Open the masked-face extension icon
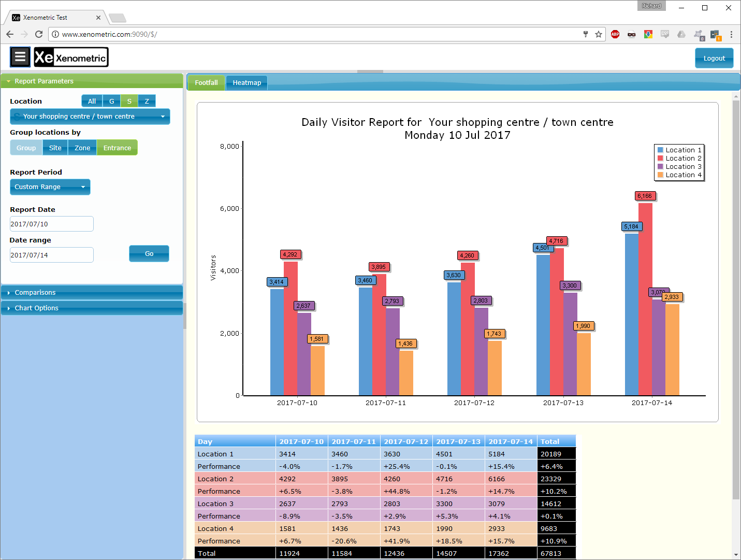The image size is (741, 560). pos(632,34)
